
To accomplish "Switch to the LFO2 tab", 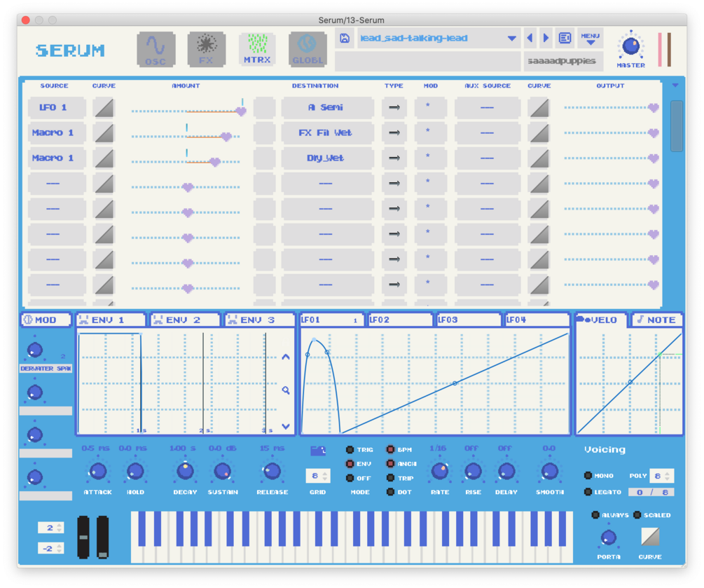I will pyautogui.click(x=401, y=320).
